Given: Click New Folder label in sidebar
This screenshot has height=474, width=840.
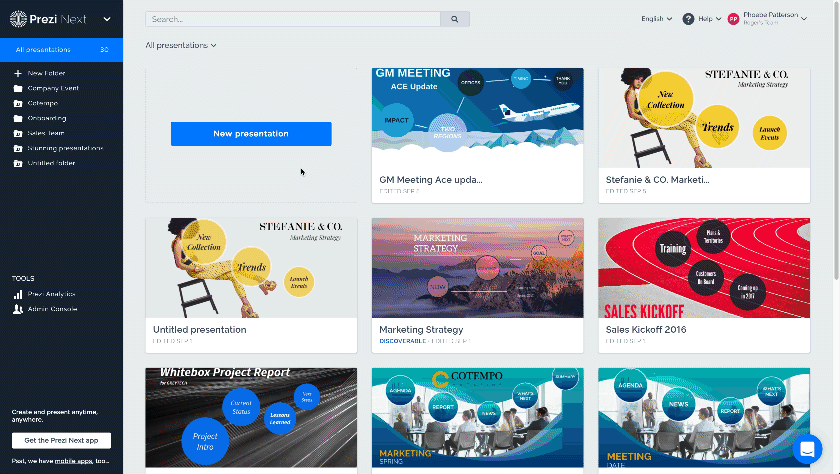Looking at the screenshot, I should 47,73.
